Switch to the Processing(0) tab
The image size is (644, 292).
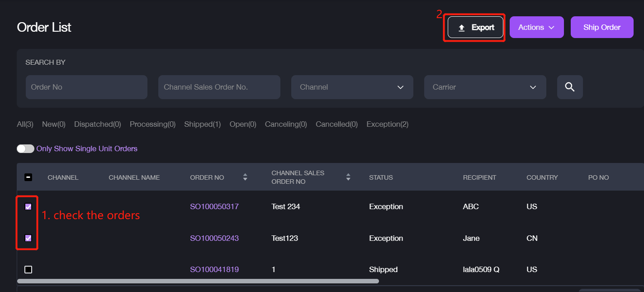[153, 124]
